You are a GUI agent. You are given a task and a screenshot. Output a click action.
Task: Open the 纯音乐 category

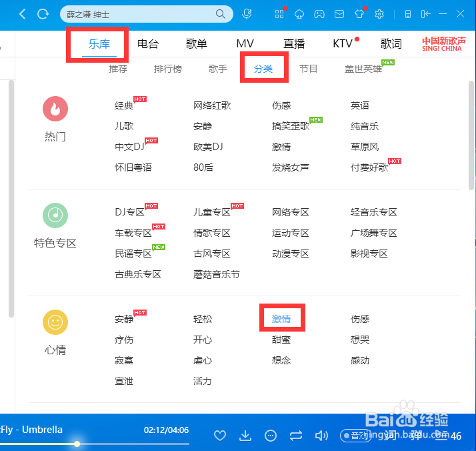click(364, 126)
